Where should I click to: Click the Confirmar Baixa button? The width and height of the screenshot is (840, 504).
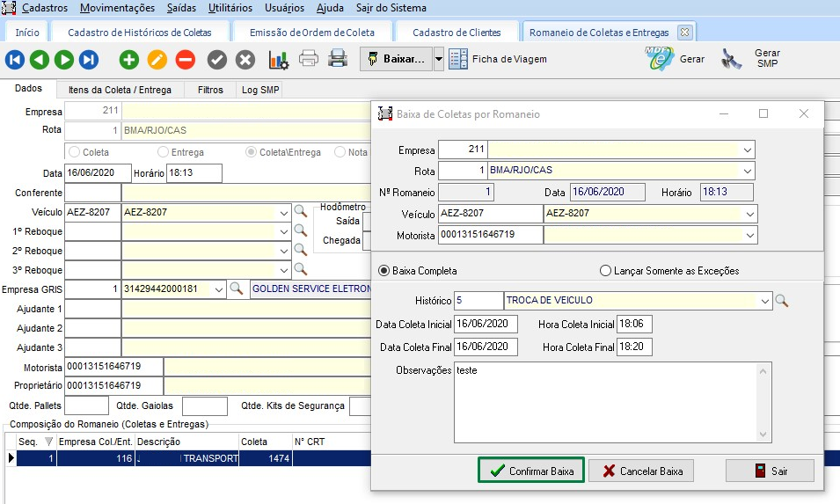click(x=531, y=471)
